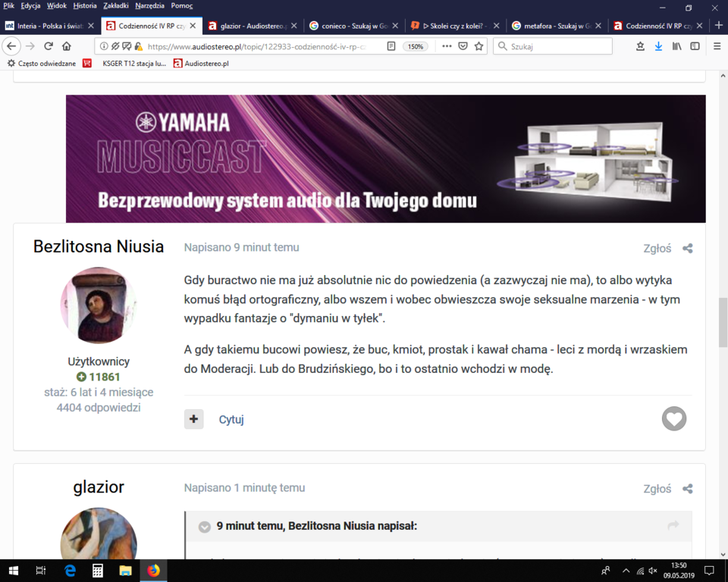The image size is (728, 582).
Task: Jump to quoted post via arrow icon
Action: tap(673, 525)
